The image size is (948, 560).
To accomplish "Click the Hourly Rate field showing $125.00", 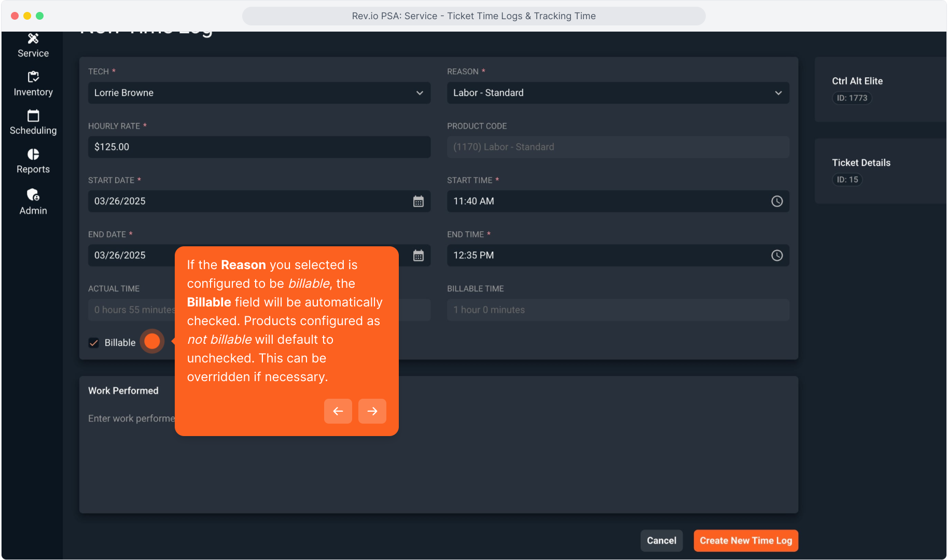I will click(x=259, y=147).
